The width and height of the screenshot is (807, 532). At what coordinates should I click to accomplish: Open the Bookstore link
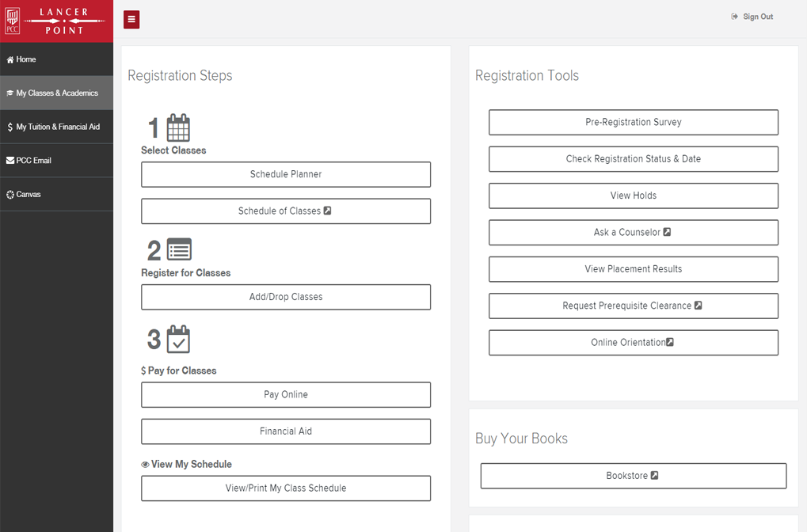(634, 476)
